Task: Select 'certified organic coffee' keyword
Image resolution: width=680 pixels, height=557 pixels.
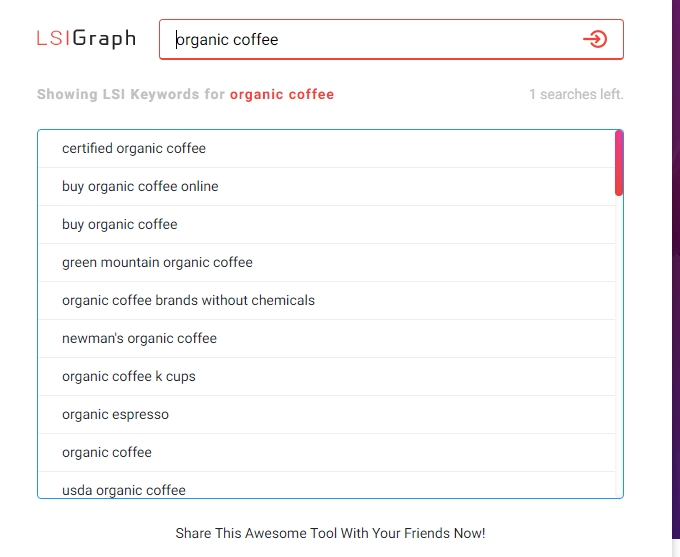Action: point(134,149)
